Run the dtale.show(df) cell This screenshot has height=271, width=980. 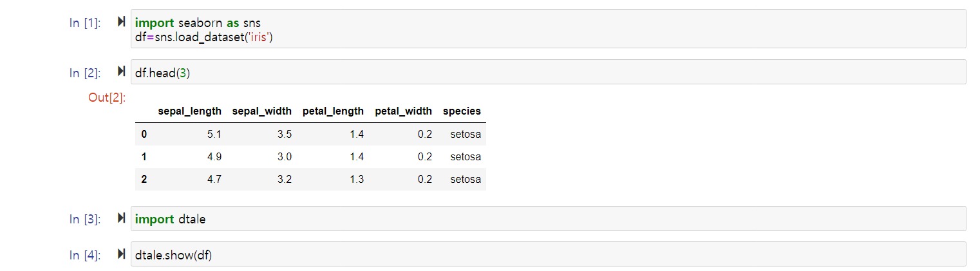[121, 254]
